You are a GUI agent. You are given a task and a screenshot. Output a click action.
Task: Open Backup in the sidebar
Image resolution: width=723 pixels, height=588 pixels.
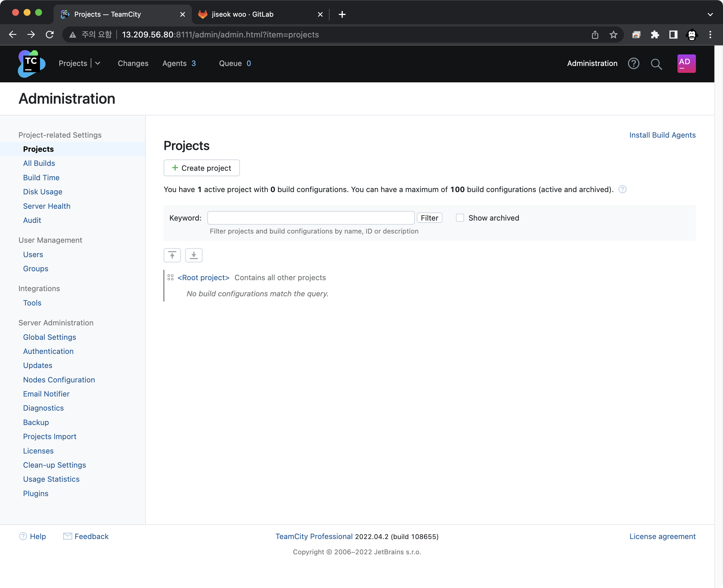coord(36,422)
